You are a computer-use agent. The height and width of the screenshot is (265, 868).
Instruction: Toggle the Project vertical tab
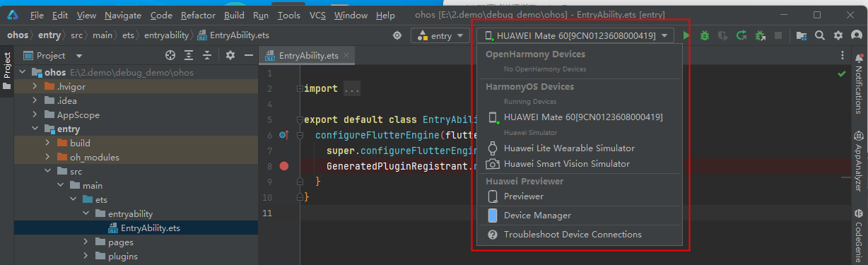pos(7,71)
